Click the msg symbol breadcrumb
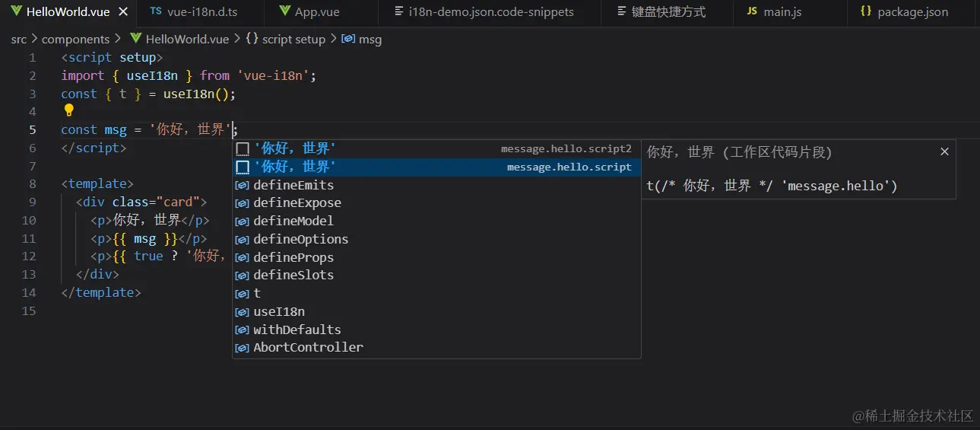This screenshot has width=980, height=430. click(x=369, y=40)
